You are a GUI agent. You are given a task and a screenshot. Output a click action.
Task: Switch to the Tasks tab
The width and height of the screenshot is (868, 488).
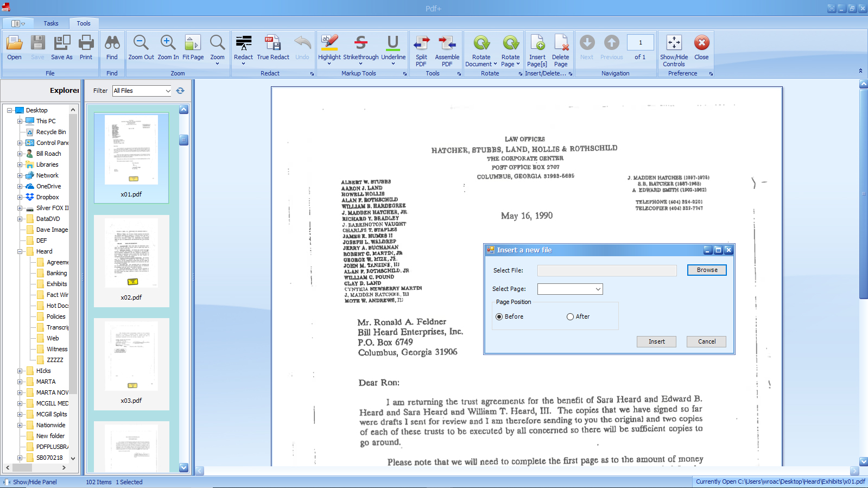(51, 23)
